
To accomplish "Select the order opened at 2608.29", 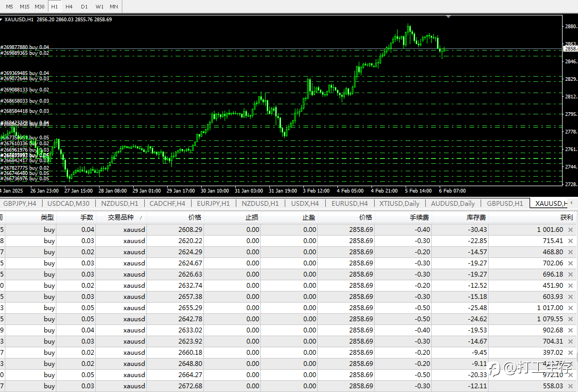I will click(x=287, y=230).
